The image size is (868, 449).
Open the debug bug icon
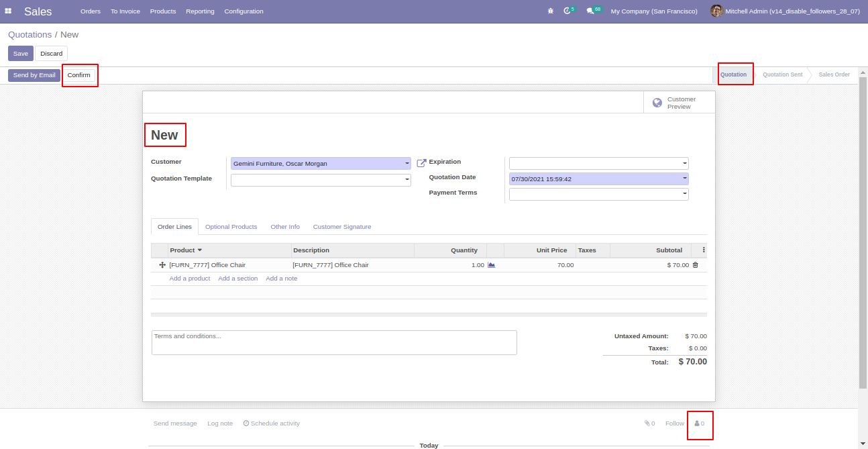coord(551,11)
